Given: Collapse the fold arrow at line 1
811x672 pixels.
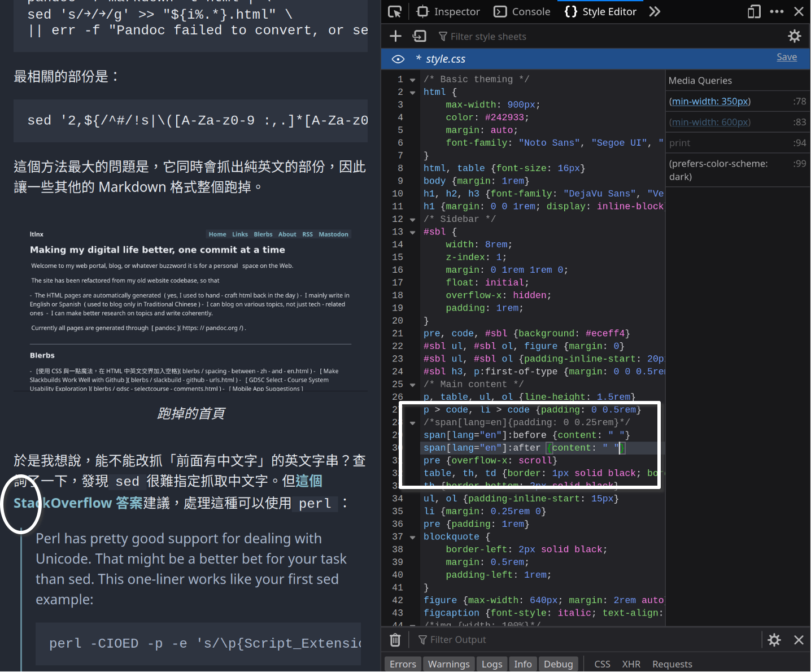Looking at the screenshot, I should (x=412, y=80).
